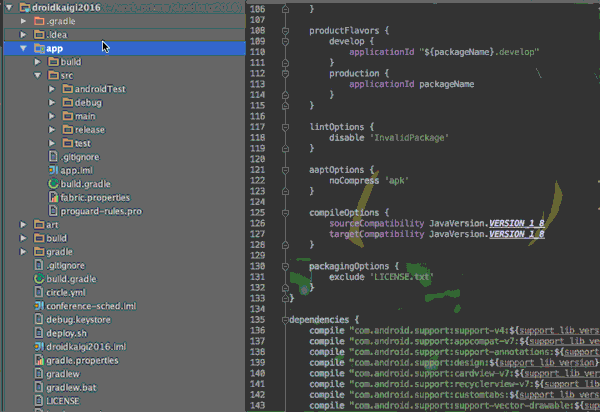
Task: Select the src folder row
Action: (125, 75)
